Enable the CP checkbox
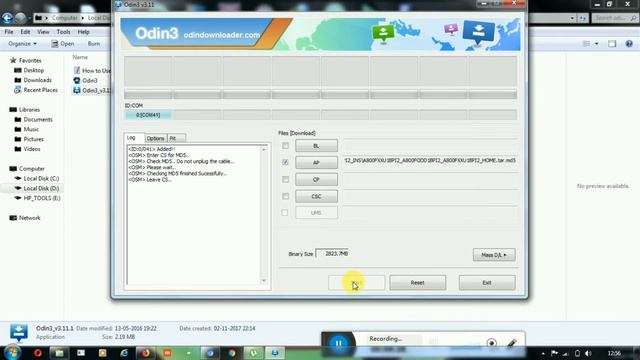Viewport: 640px width, 360px height. tap(285, 180)
